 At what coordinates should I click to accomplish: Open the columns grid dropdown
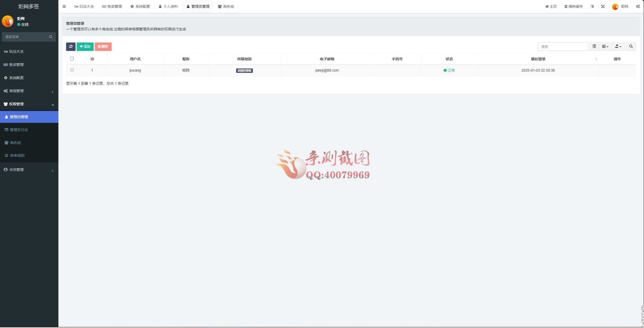click(605, 47)
